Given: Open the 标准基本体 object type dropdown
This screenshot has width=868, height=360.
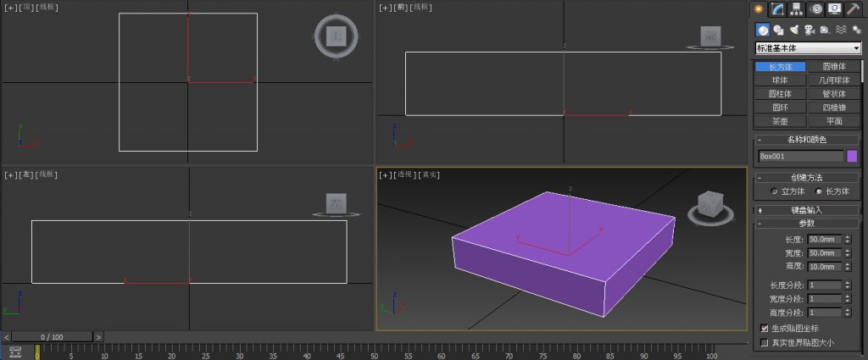Looking at the screenshot, I should [808, 48].
